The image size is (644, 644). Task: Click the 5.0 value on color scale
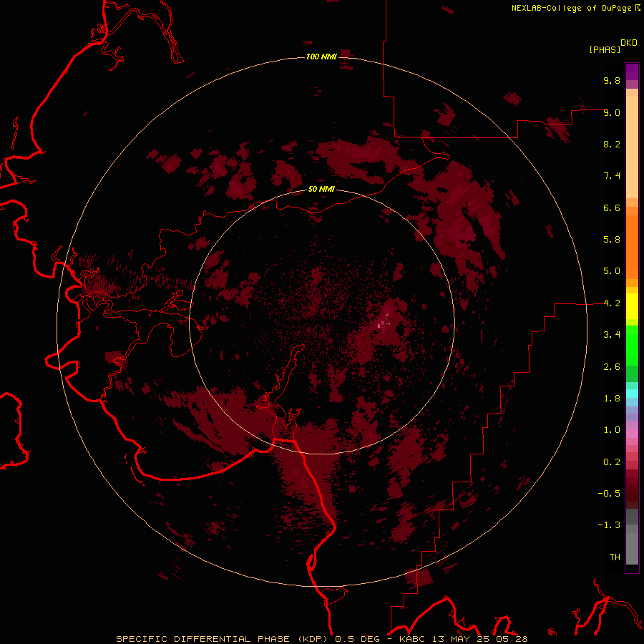(x=612, y=271)
